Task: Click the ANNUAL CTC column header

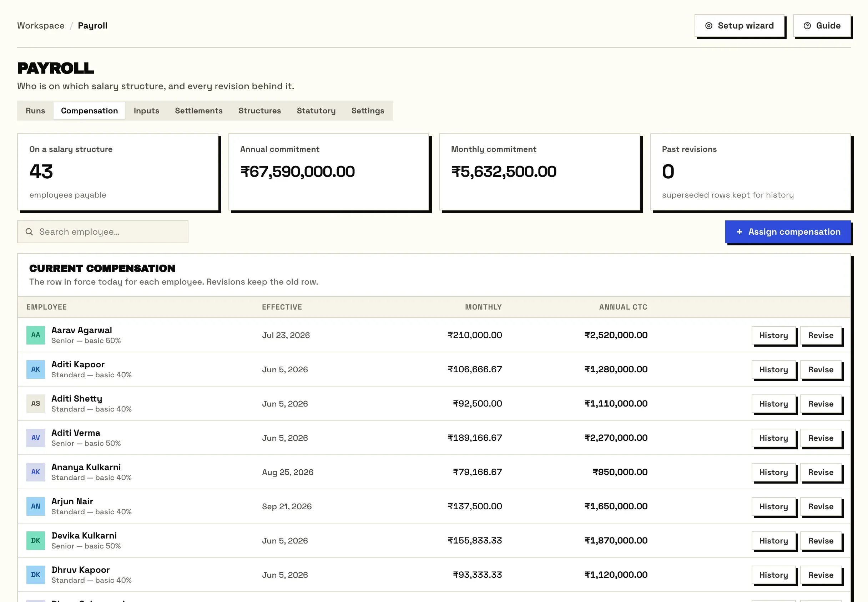Action: [x=623, y=307]
